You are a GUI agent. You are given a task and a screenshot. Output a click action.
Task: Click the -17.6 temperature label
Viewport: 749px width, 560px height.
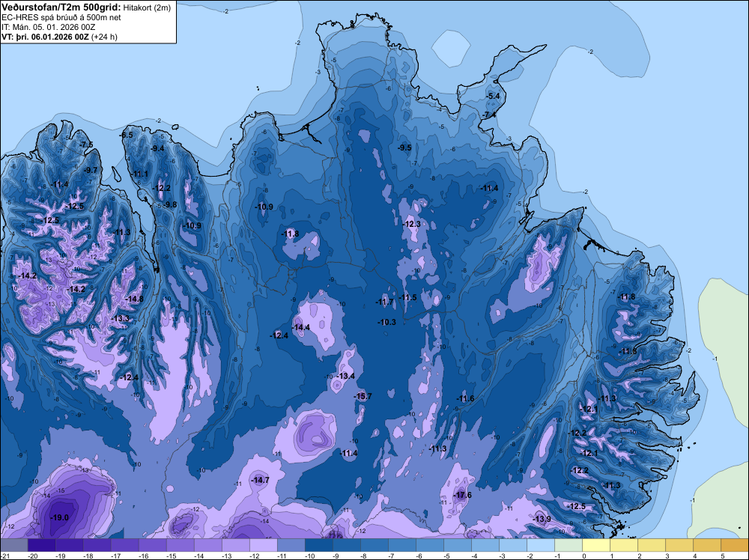[x=463, y=495]
